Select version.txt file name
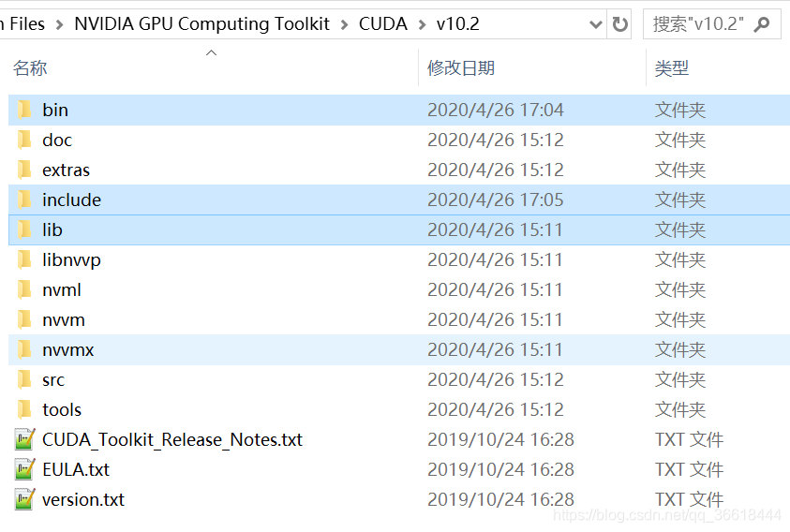790x532 pixels. coord(83,500)
